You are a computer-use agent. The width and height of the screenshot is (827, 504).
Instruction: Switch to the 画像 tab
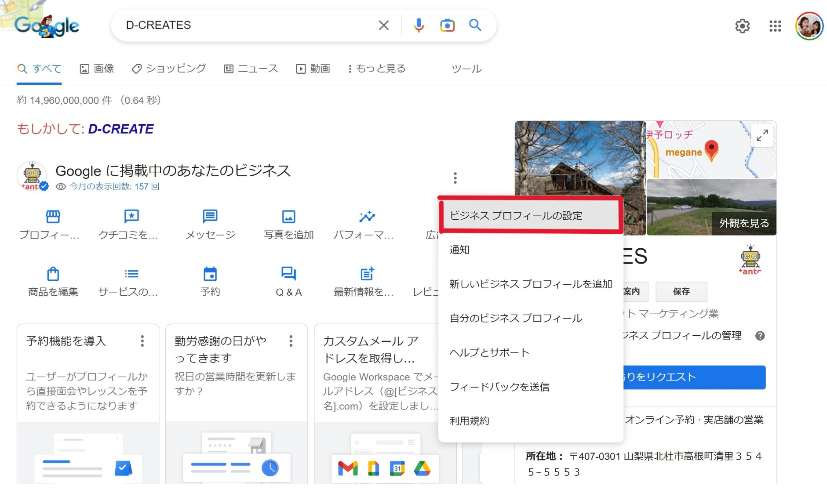[x=97, y=69]
